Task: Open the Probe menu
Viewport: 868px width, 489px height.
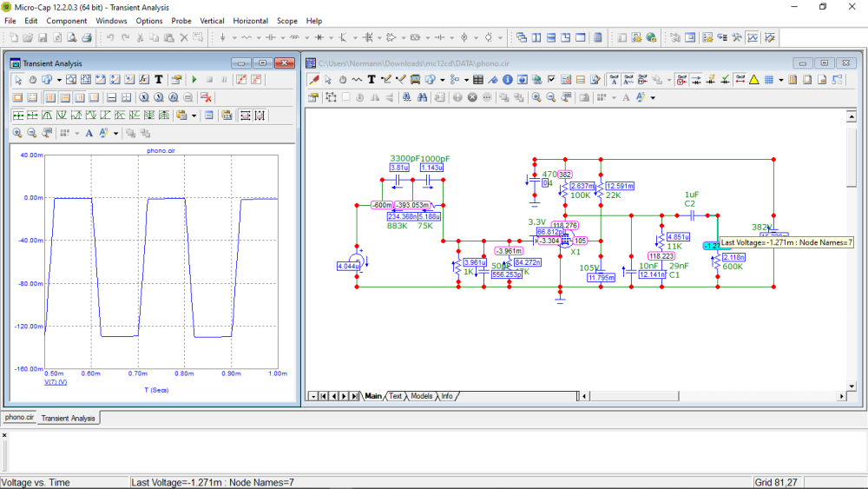Action: [181, 21]
